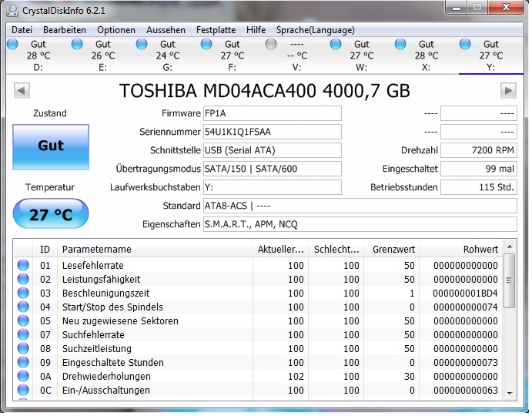The width and height of the screenshot is (532, 416).
Task: Select the Lesefehlerrate parameter name
Action: [92, 266]
